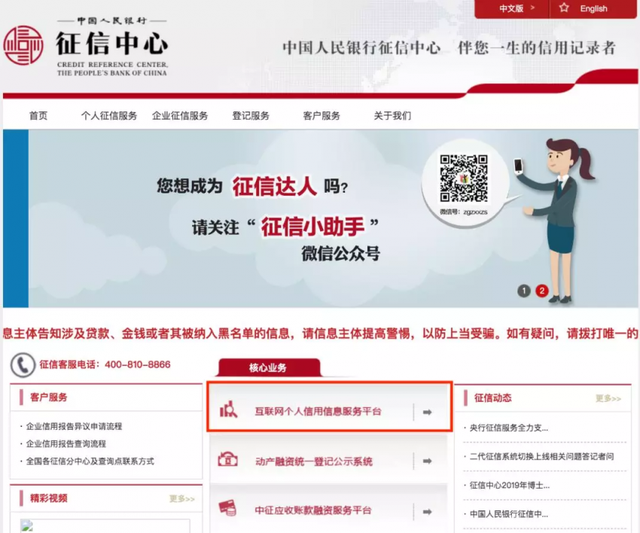Open news item 中国人民银行征信中...
Viewport: 640px width, 533px height.
coord(509,514)
